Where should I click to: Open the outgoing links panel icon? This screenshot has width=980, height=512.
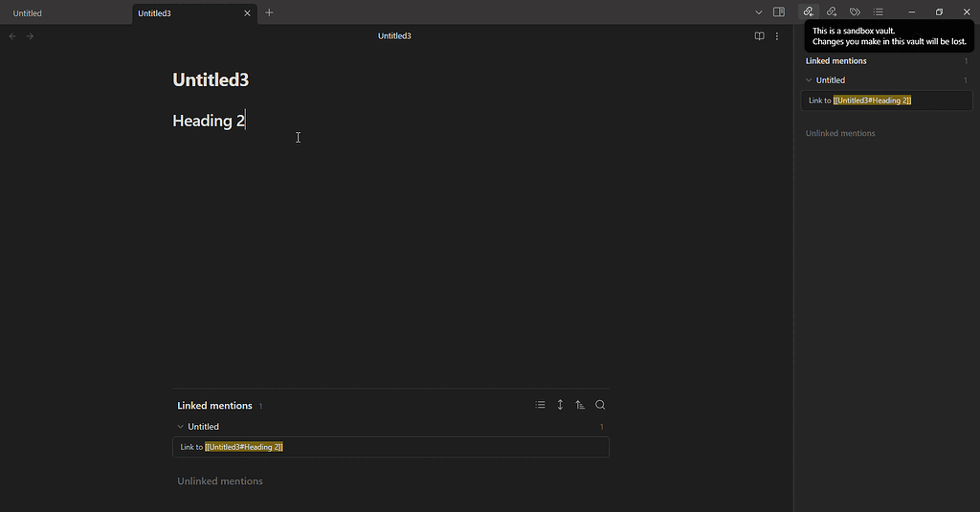pyautogui.click(x=832, y=11)
